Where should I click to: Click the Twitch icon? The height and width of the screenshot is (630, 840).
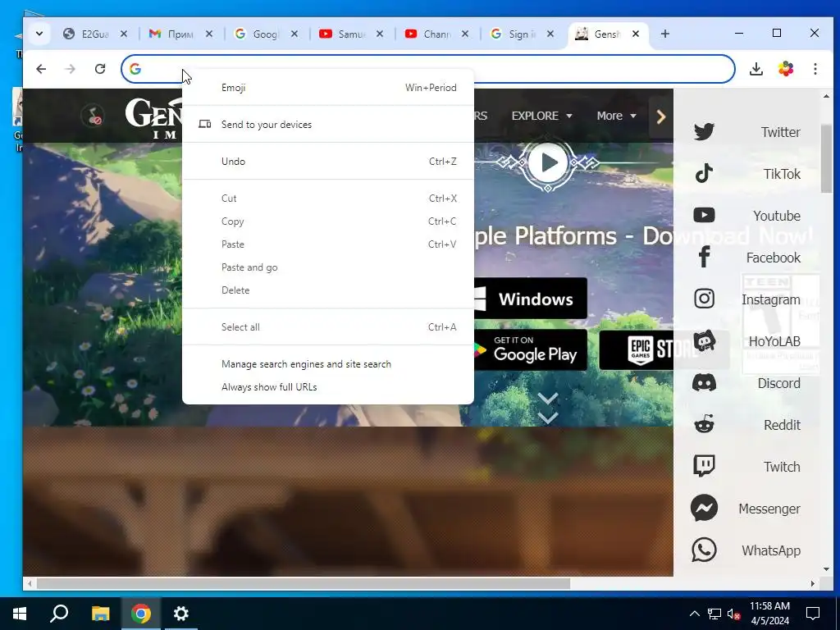pyautogui.click(x=704, y=466)
